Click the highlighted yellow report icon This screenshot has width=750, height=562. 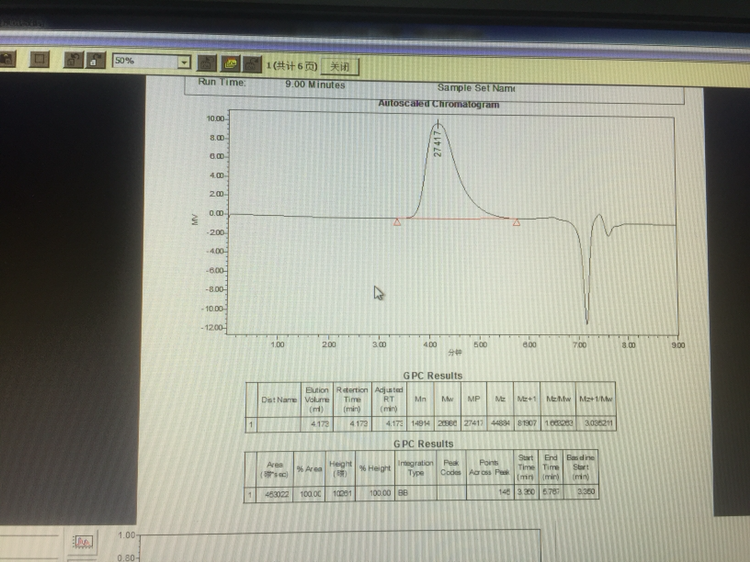point(230,64)
